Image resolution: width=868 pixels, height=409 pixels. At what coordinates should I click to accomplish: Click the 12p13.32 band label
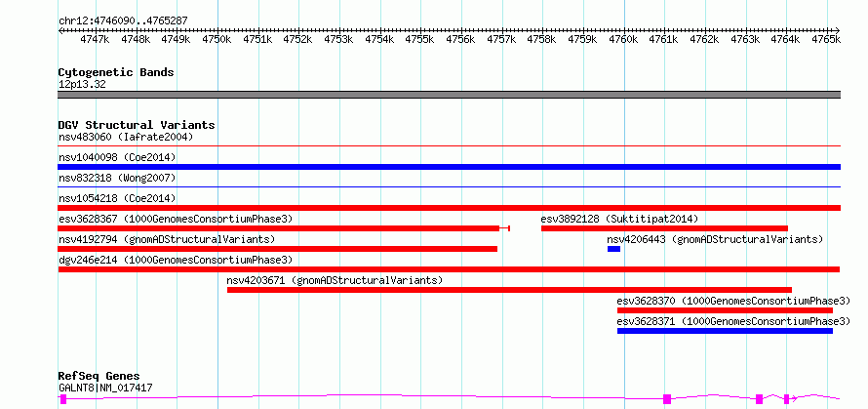tap(82, 85)
